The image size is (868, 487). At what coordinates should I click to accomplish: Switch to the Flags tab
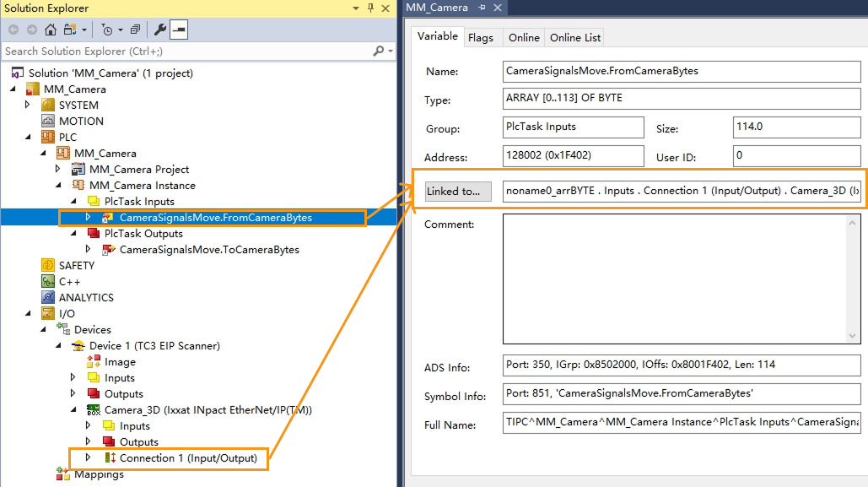tap(481, 38)
